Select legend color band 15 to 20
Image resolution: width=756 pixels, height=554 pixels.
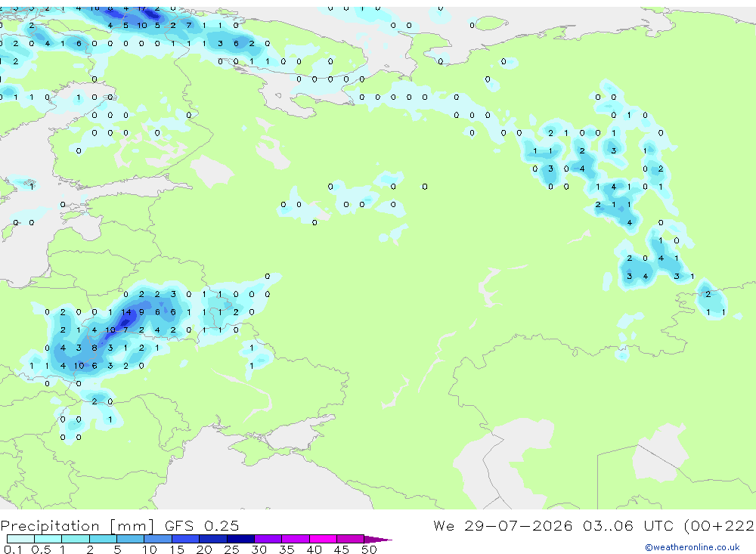pyautogui.click(x=186, y=539)
